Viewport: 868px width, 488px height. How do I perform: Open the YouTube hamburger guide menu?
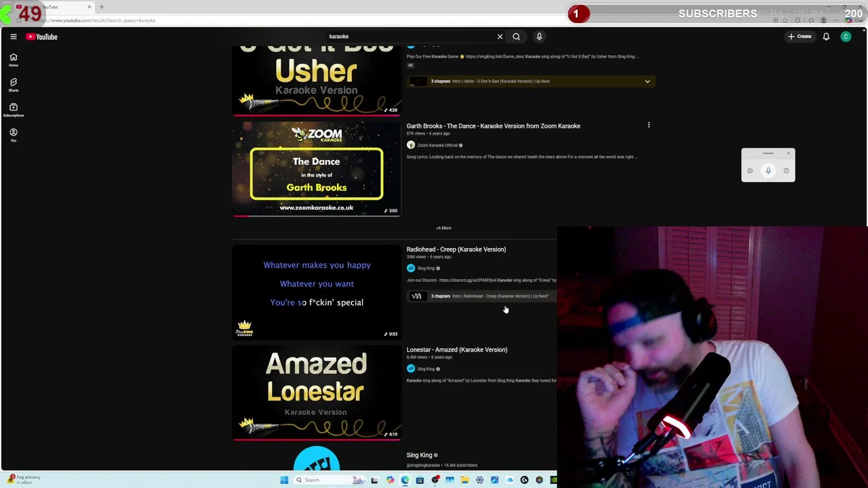coord(13,37)
